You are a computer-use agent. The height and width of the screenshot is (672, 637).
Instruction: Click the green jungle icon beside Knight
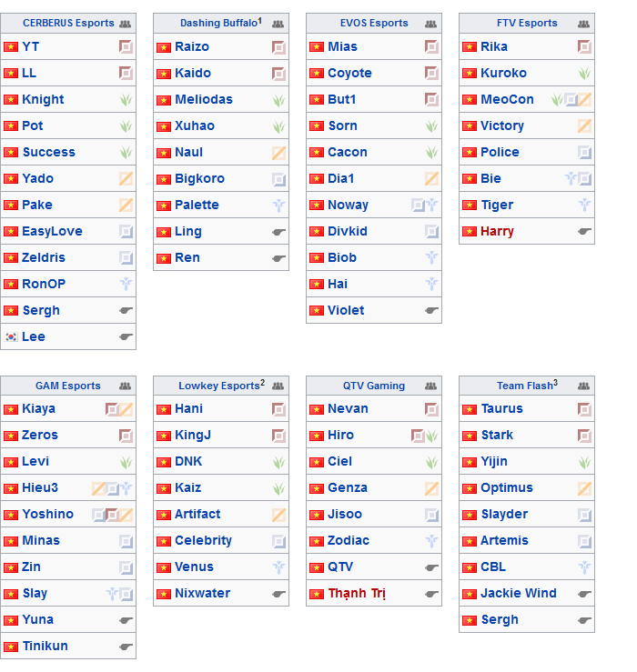tap(126, 100)
